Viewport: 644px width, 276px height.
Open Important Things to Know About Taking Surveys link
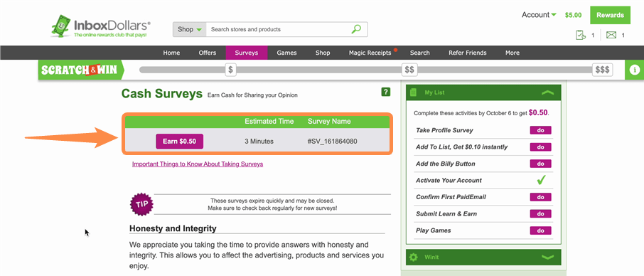click(198, 164)
